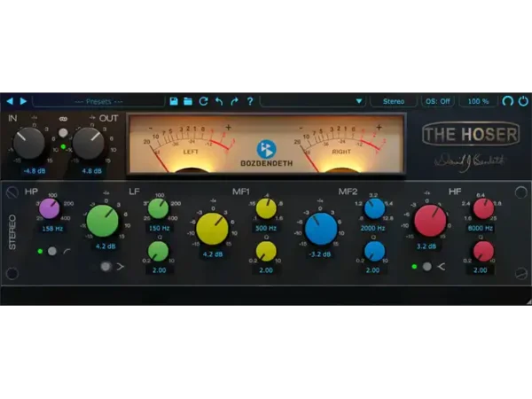The width and height of the screenshot is (532, 399).
Task: Edit the MF1 500 Hz value
Action: pos(266,228)
